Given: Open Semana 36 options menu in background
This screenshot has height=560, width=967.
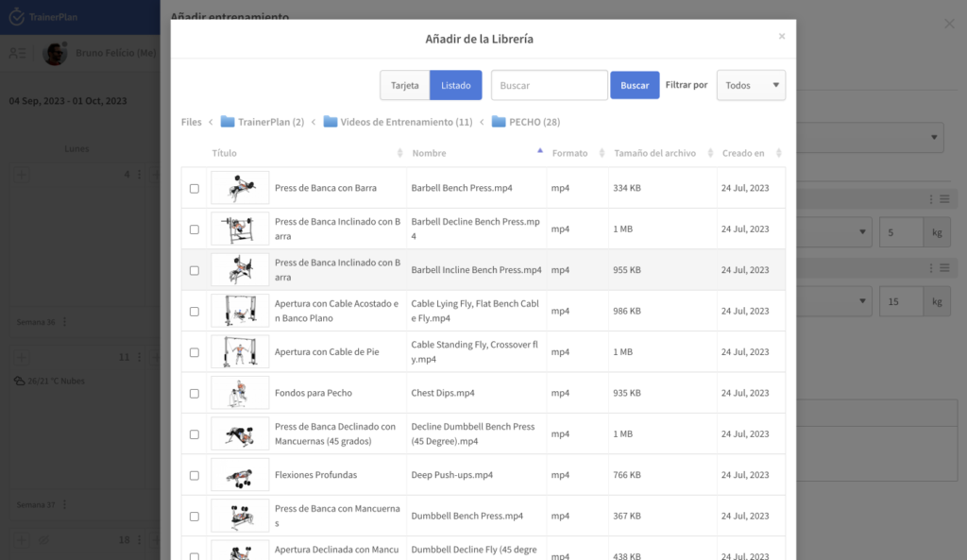Looking at the screenshot, I should [65, 322].
